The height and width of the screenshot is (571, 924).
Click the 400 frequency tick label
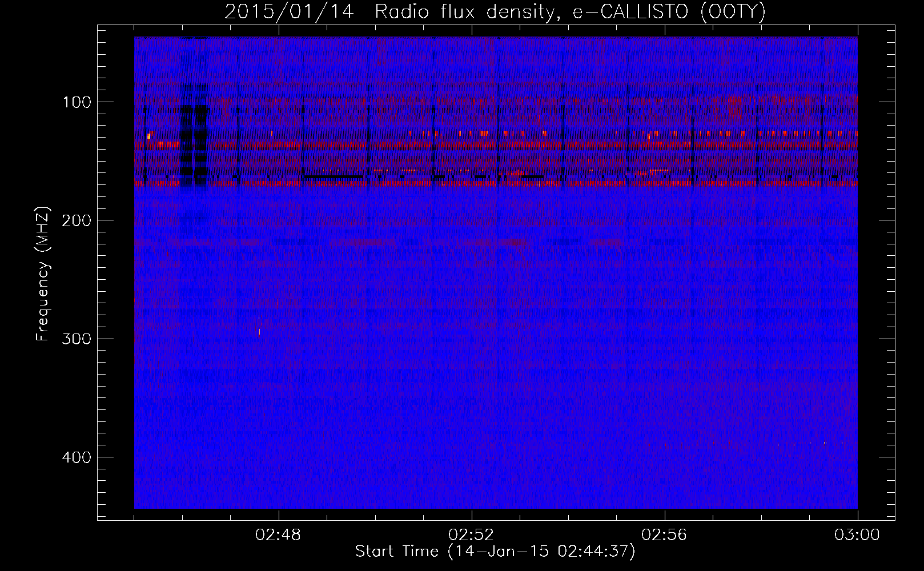pos(77,457)
